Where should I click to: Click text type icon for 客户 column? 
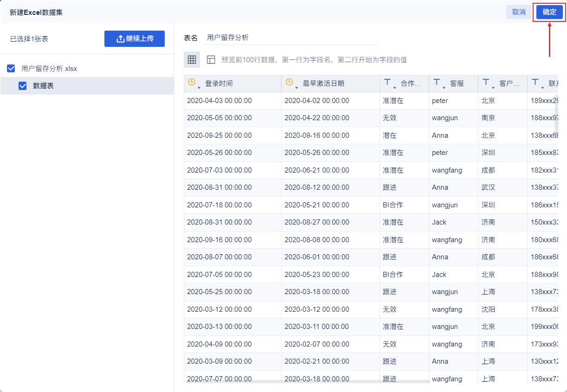pyautogui.click(x=485, y=82)
